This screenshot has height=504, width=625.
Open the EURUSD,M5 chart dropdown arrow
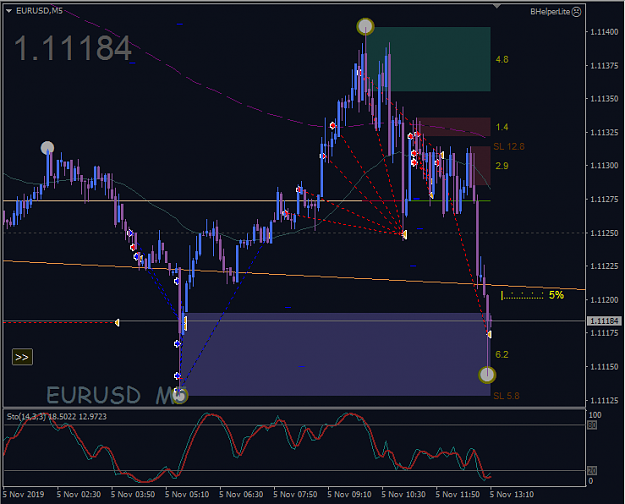[x=9, y=11]
